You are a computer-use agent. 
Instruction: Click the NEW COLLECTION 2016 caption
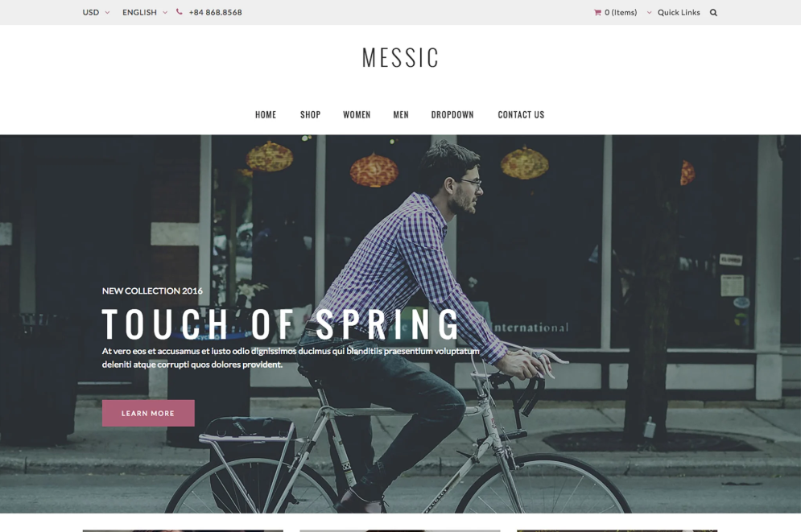tap(152, 291)
